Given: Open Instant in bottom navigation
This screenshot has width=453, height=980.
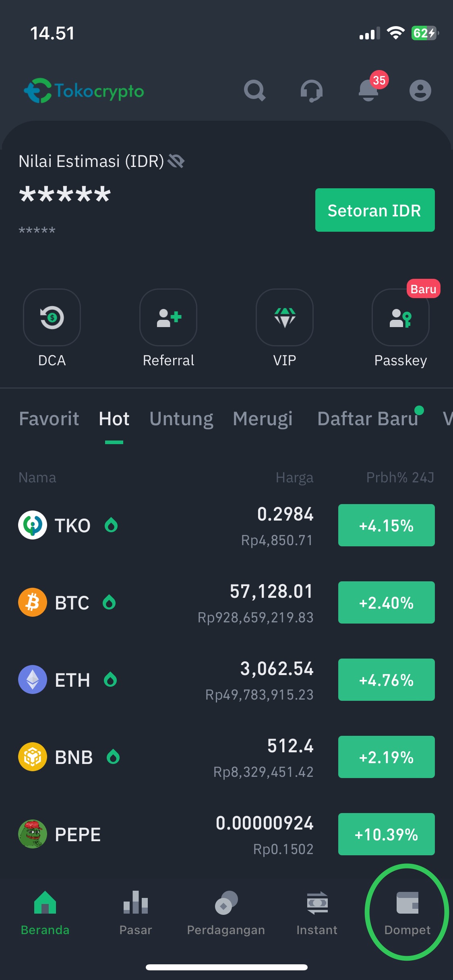Looking at the screenshot, I should (317, 913).
